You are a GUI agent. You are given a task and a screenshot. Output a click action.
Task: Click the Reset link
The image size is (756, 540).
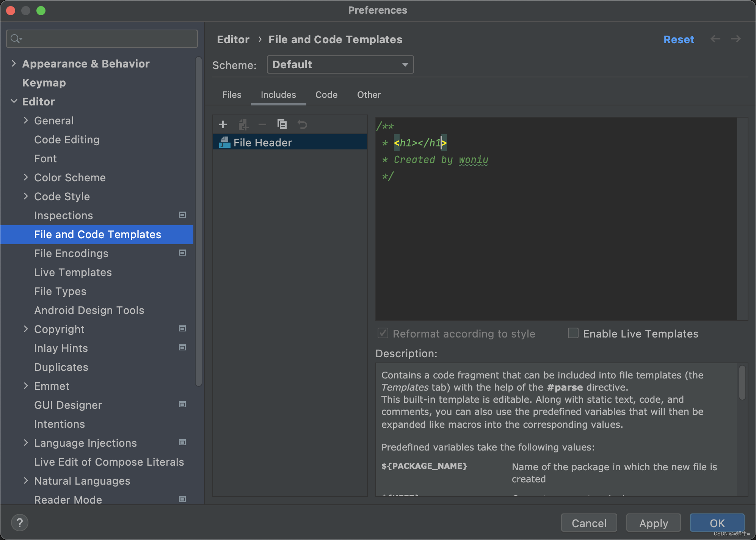tap(679, 39)
